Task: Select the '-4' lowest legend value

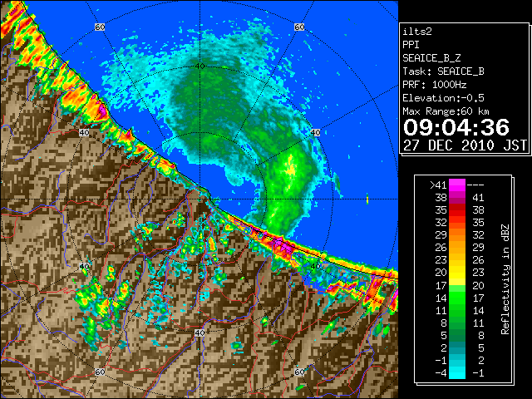Action: point(441,373)
